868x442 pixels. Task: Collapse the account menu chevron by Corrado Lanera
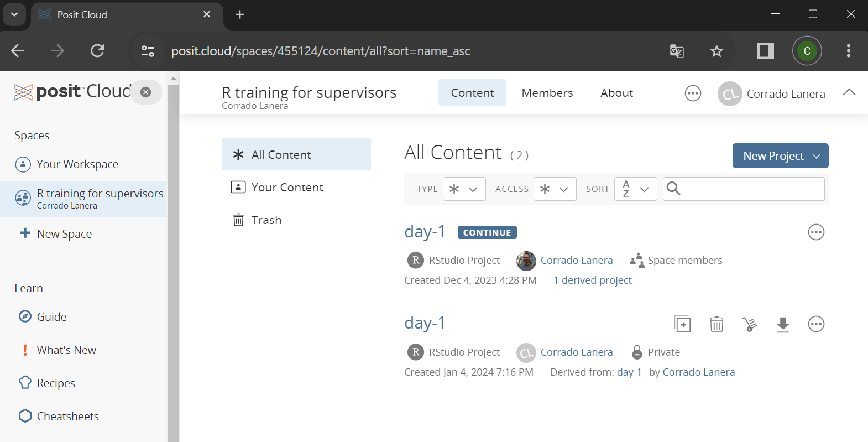(x=849, y=92)
